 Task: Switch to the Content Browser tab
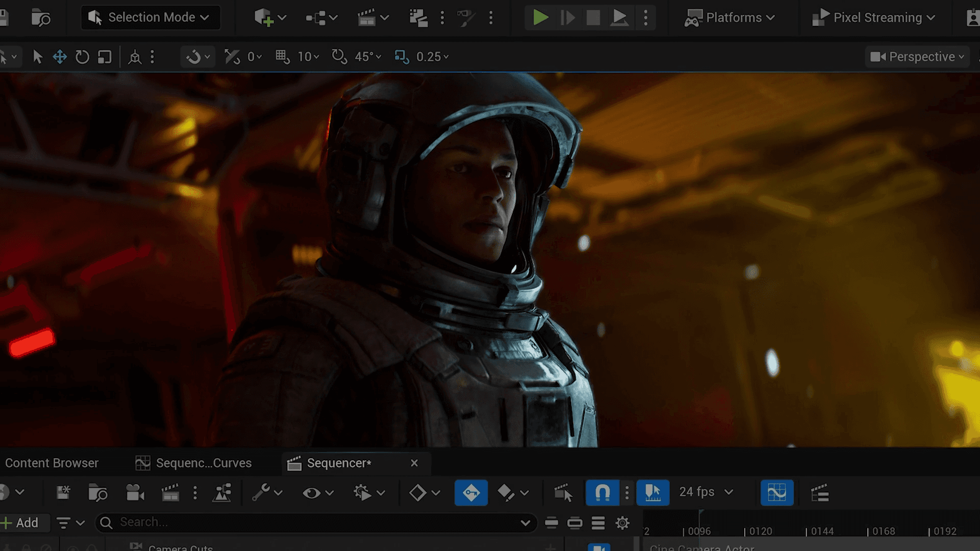(52, 463)
